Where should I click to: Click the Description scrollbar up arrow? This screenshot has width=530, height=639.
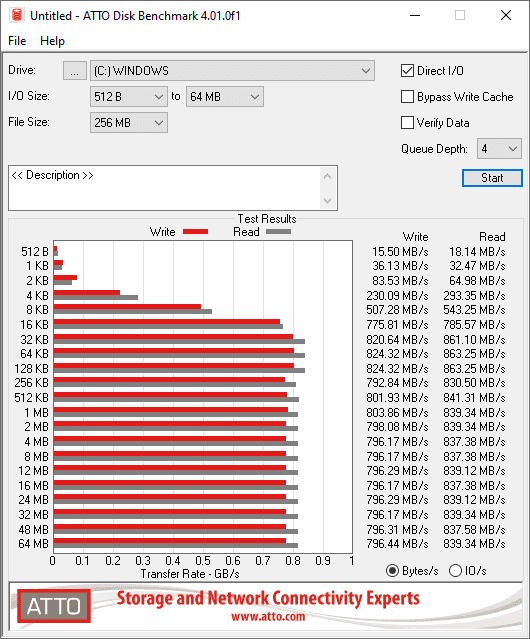click(x=328, y=176)
